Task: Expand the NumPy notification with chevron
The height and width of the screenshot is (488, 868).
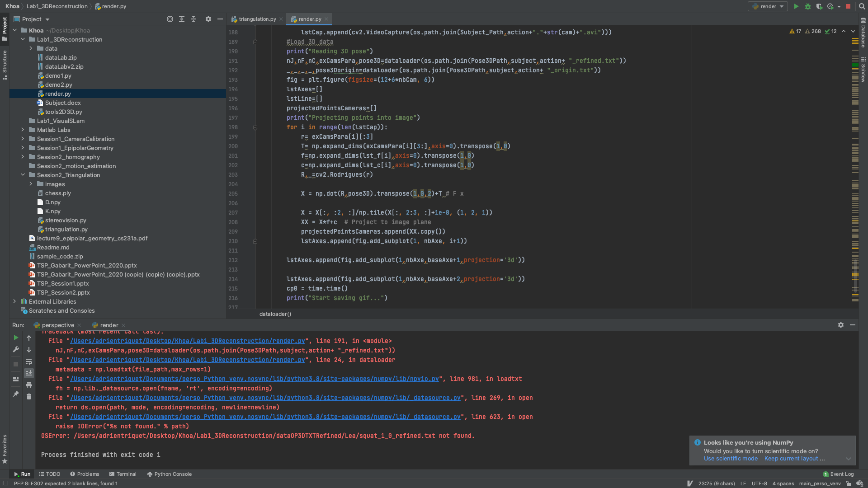Action: [849, 459]
